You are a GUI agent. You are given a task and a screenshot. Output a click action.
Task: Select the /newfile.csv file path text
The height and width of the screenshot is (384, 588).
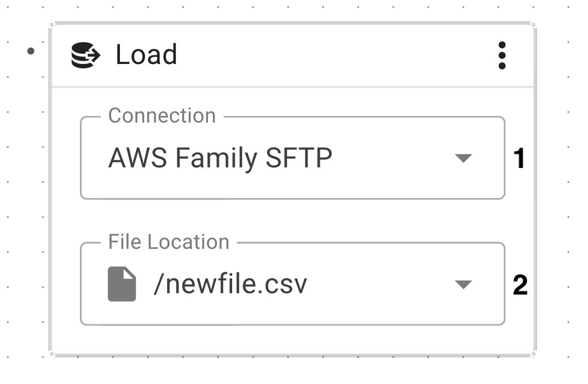tap(230, 285)
